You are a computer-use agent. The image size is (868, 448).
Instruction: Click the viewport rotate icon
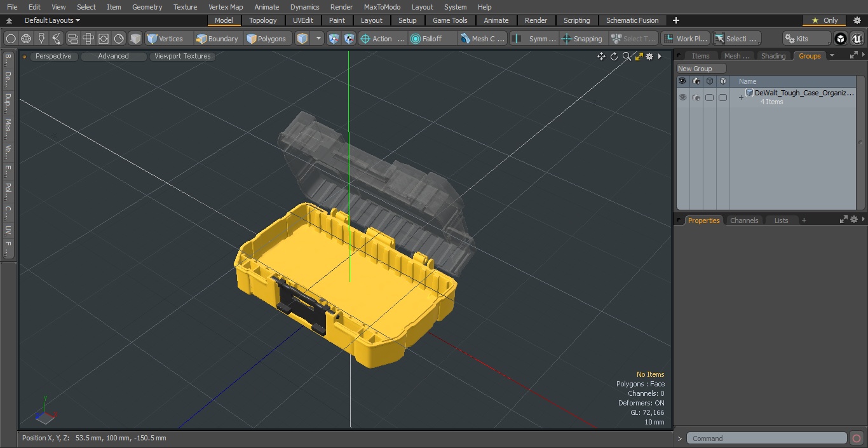pyautogui.click(x=614, y=57)
